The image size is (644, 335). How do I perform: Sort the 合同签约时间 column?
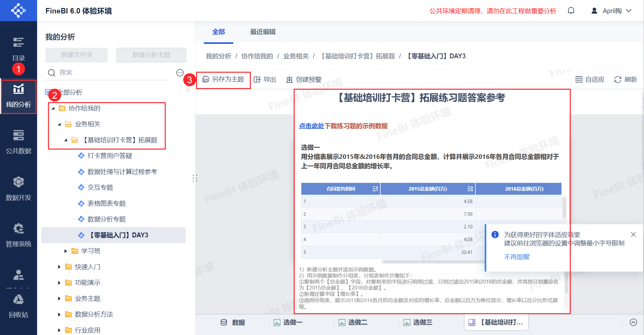375,189
